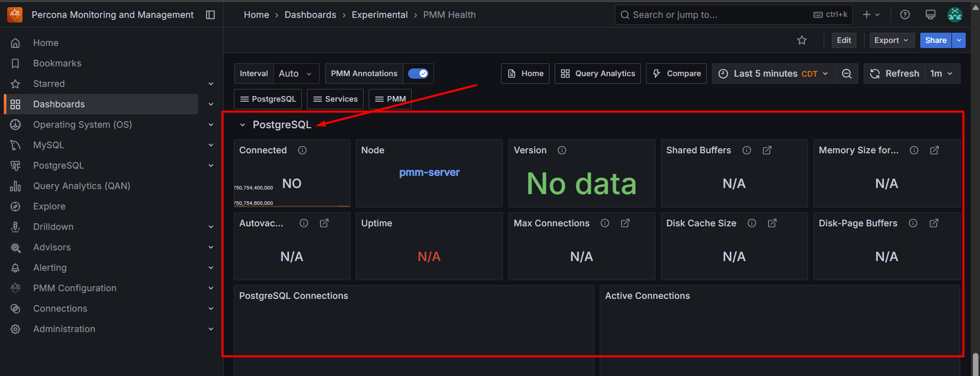Click the Refresh button

point(894,74)
